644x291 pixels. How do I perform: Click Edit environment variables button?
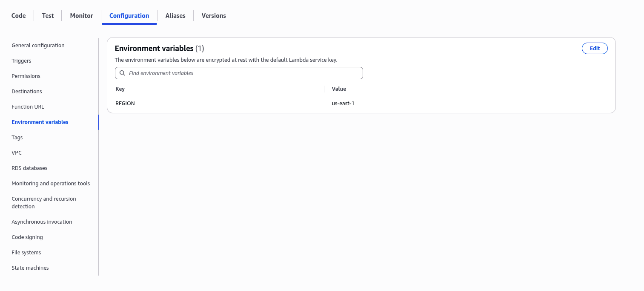594,49
